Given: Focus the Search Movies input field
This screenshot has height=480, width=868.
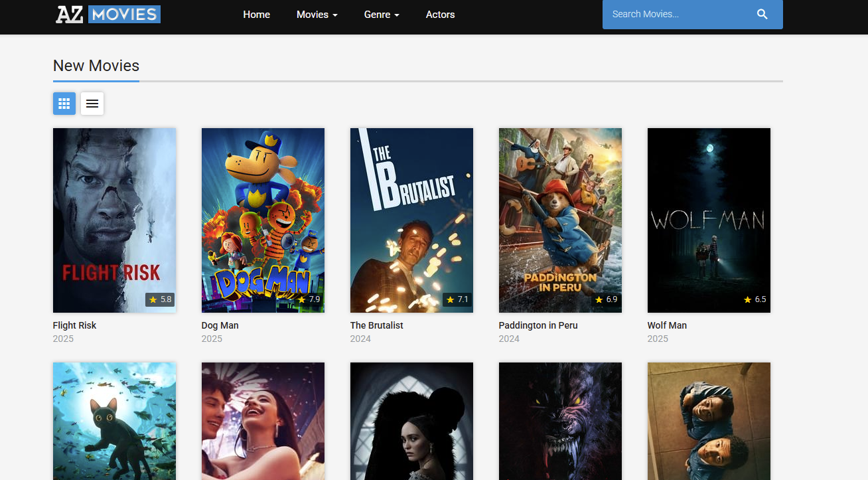Looking at the screenshot, I should point(680,14).
